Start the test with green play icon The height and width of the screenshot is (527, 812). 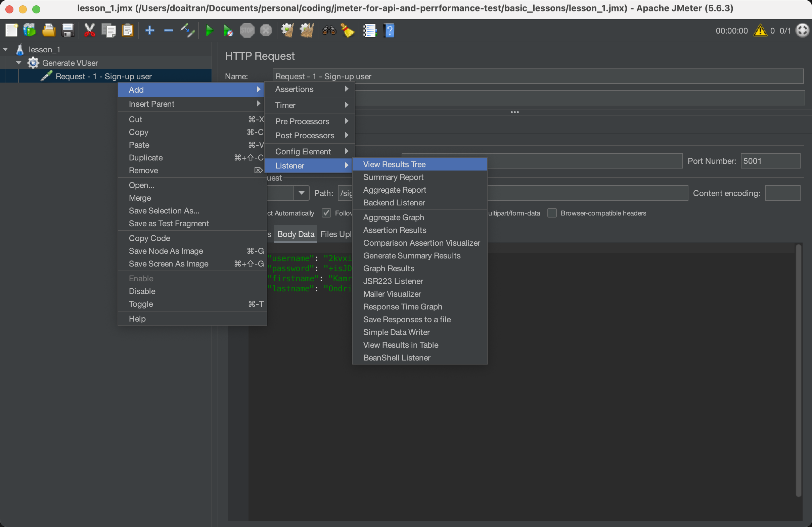click(x=210, y=30)
